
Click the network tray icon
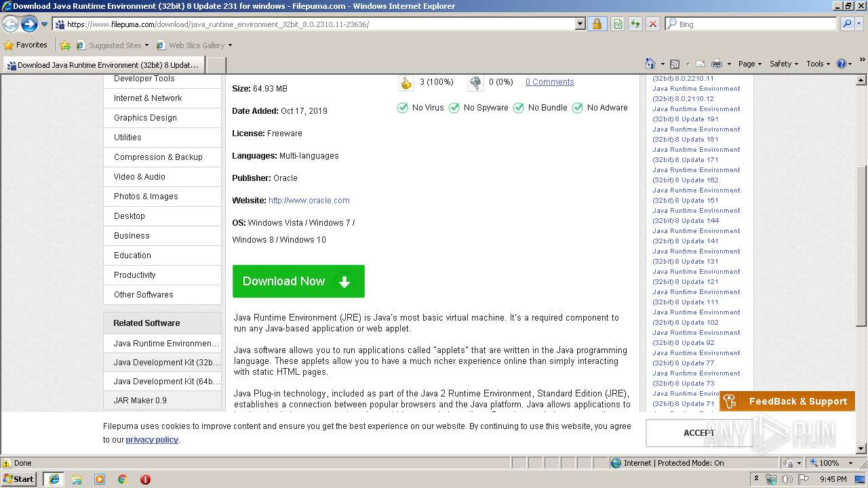tap(772, 479)
